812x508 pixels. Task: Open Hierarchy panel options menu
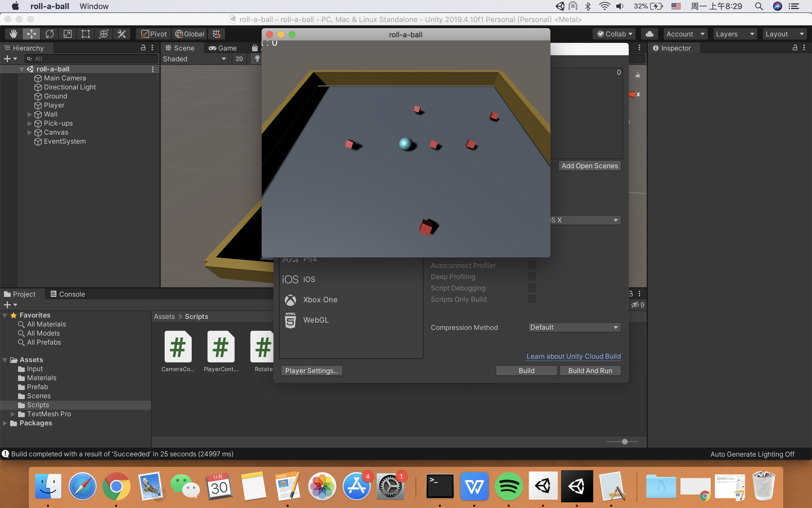(152, 48)
